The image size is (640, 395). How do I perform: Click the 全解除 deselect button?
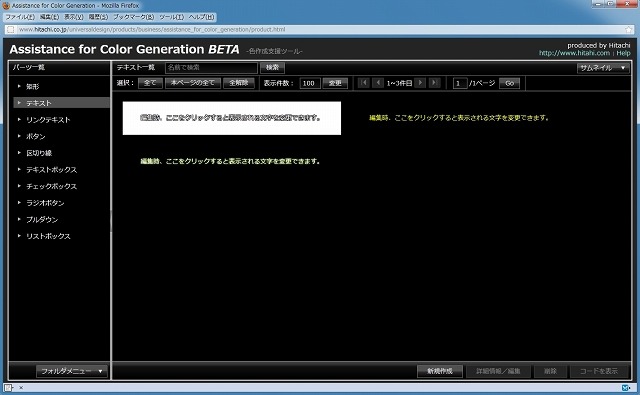239,83
